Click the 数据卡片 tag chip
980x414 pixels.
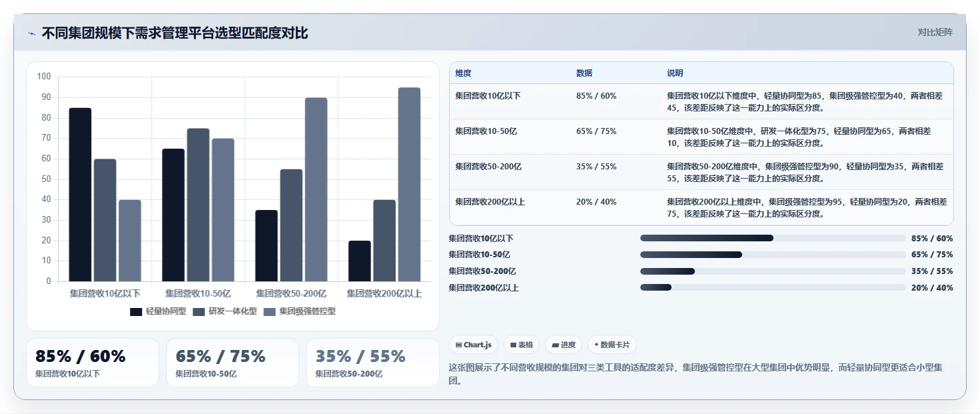tap(612, 345)
